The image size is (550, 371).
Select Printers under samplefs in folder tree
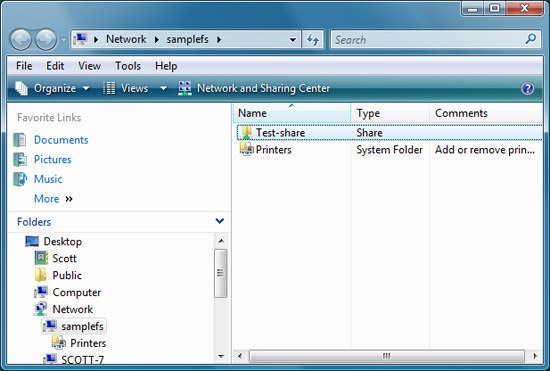click(x=88, y=343)
